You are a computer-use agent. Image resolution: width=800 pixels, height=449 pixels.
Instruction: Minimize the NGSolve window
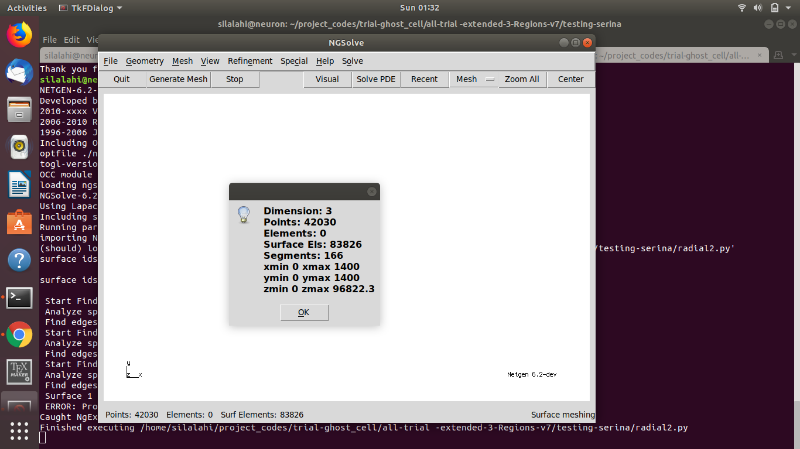tap(564, 42)
